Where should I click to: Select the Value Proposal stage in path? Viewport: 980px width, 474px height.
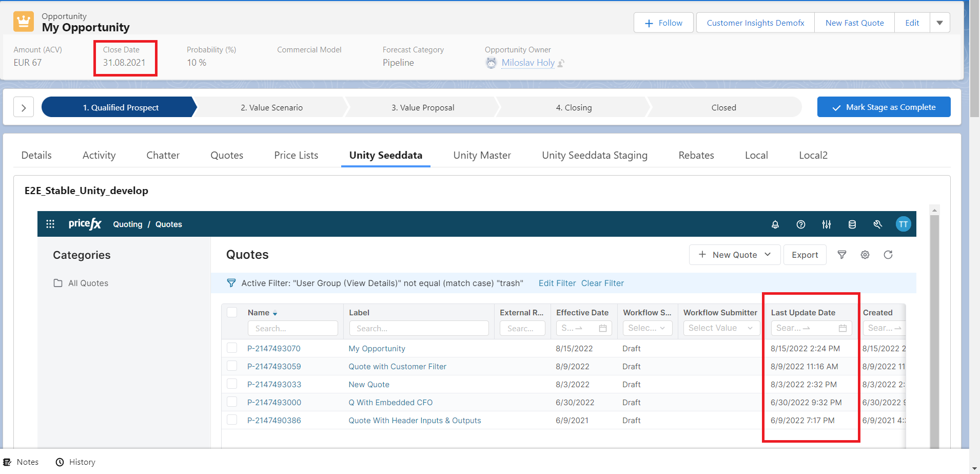point(423,107)
